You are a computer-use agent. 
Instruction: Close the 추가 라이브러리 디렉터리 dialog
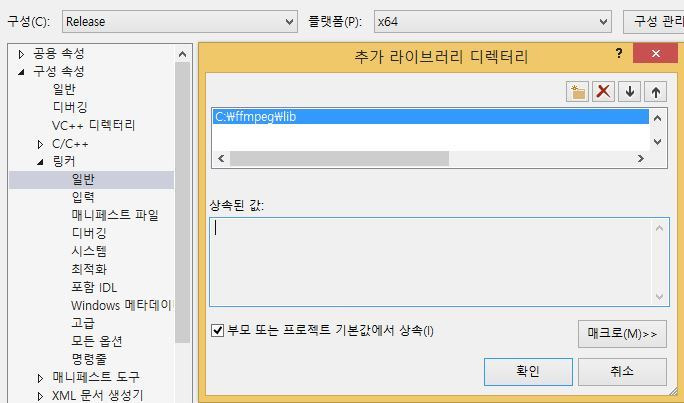(x=655, y=53)
